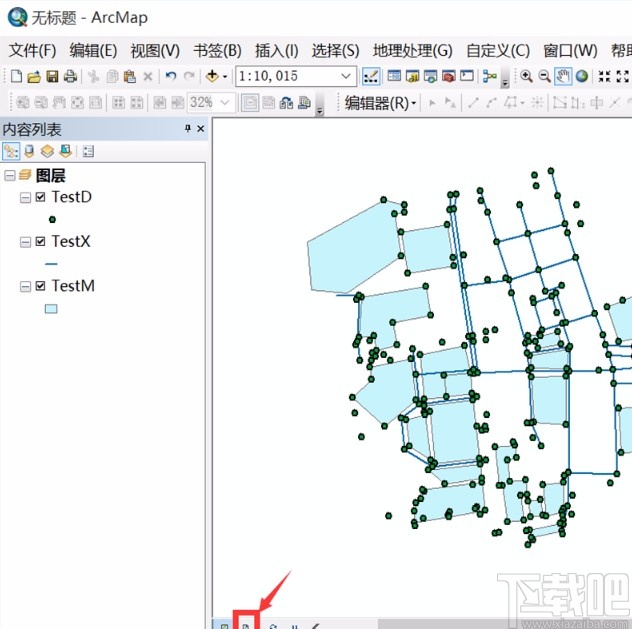The image size is (632, 629).
Task: Open the Python window icon
Action: (467, 76)
